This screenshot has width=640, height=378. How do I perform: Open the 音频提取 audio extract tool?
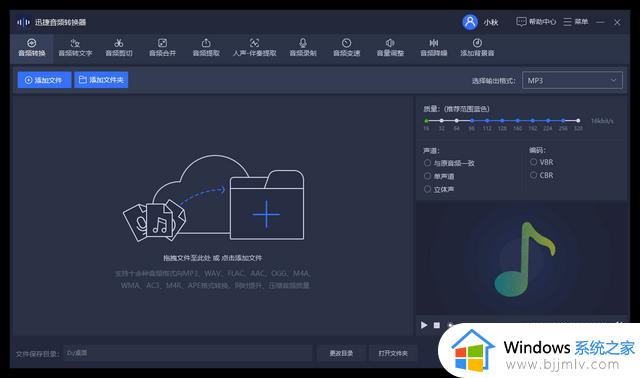tap(206, 48)
